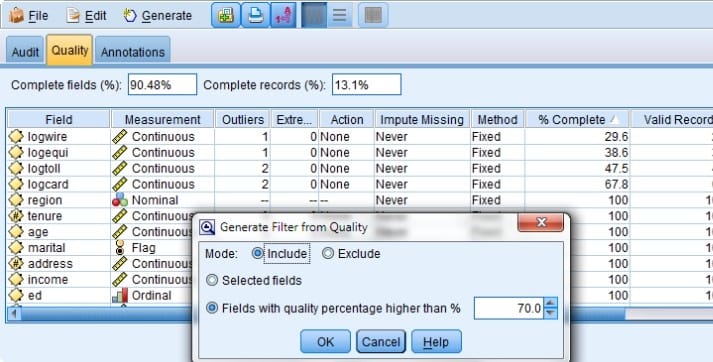Click the Nominal measurement icon for region
Screen dimensions: 713x362
(x=120, y=200)
